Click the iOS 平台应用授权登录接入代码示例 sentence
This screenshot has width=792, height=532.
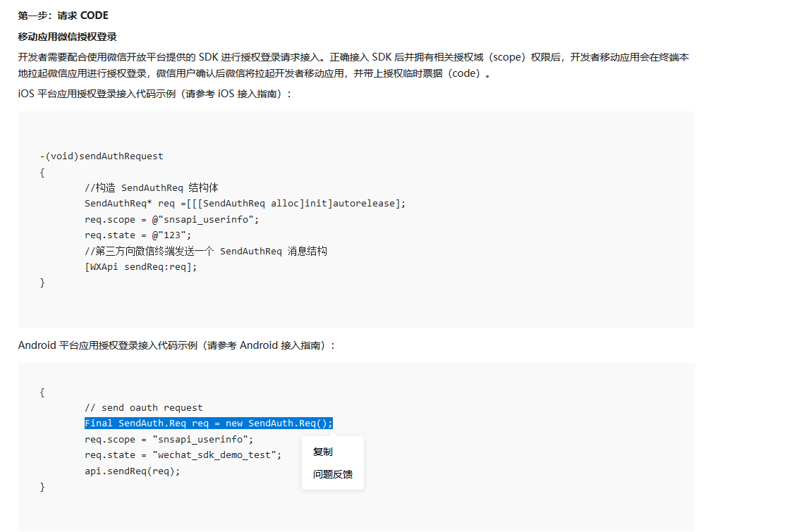[154, 94]
